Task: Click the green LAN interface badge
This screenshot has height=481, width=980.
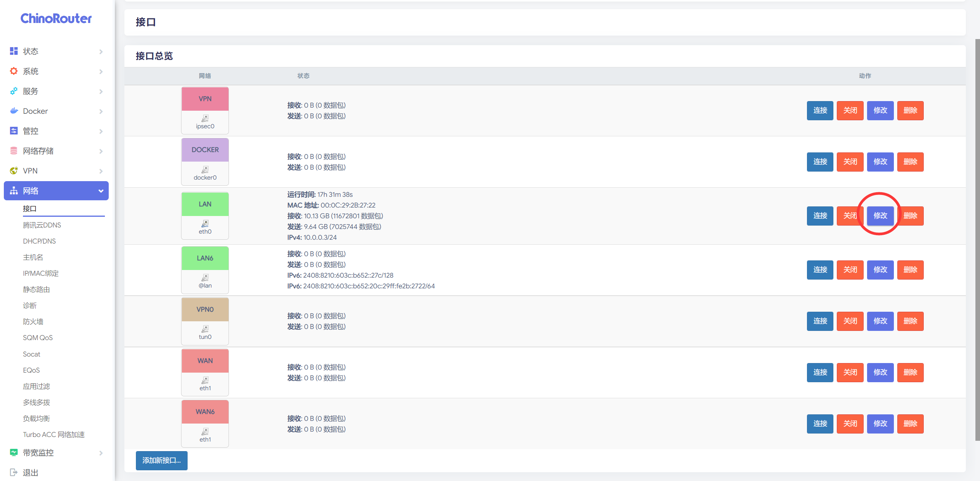Action: click(205, 204)
